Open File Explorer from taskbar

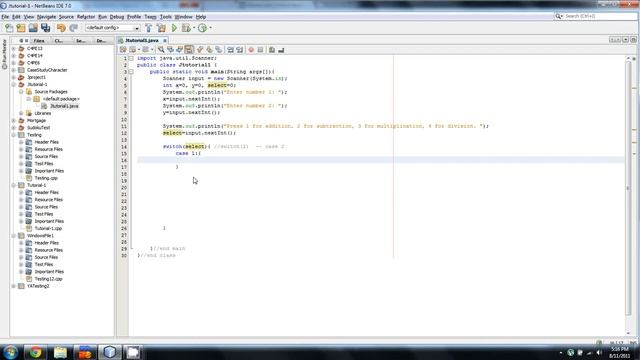(x=60, y=352)
